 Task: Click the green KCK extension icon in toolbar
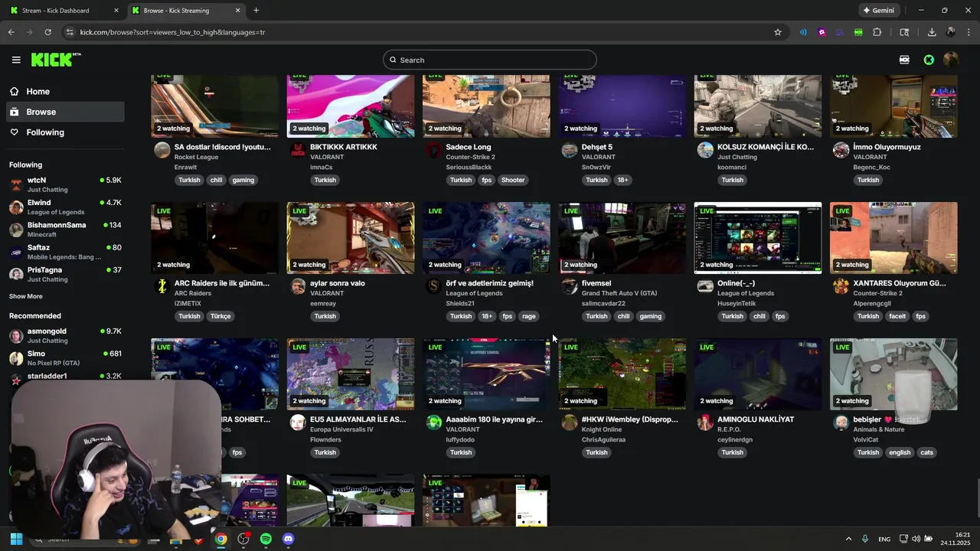(x=858, y=32)
